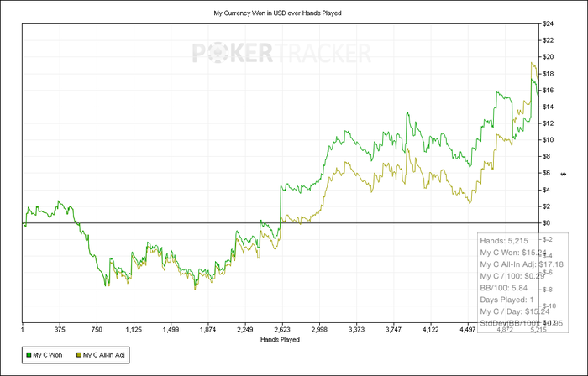Click the Days Played: 1 stat
The image size is (588, 376).
coord(507,300)
